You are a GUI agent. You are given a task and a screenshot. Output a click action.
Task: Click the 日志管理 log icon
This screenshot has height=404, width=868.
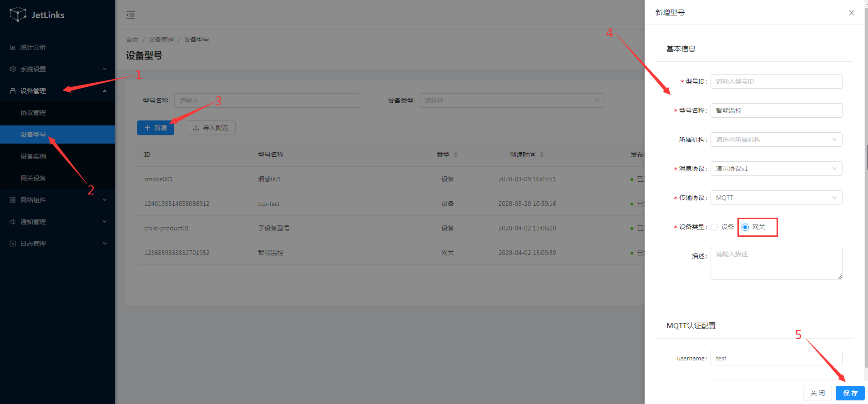[x=13, y=244]
